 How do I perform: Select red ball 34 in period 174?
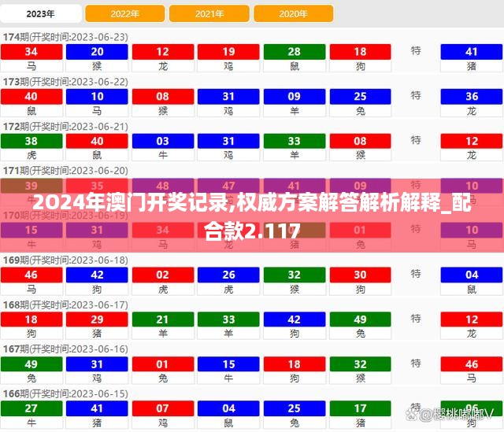coord(31,52)
